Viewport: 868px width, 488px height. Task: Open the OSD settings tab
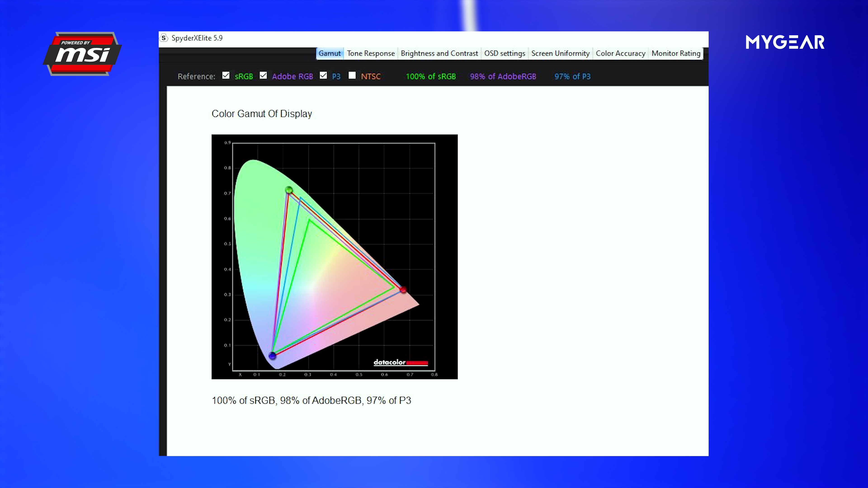point(505,53)
